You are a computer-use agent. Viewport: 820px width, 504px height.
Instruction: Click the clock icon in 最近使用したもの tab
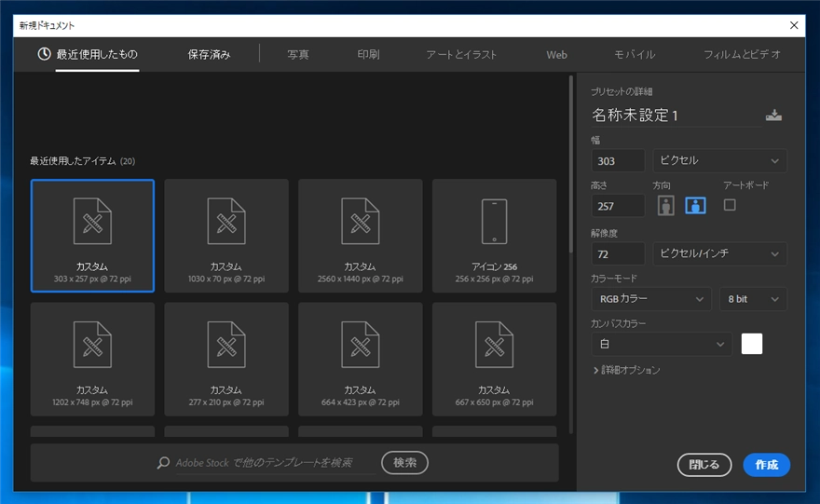44,54
